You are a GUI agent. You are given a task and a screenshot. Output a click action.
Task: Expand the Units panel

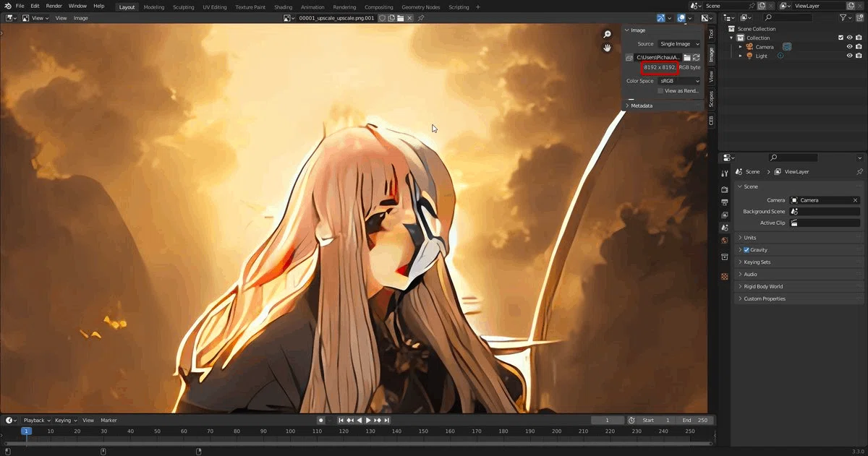[x=799, y=238]
